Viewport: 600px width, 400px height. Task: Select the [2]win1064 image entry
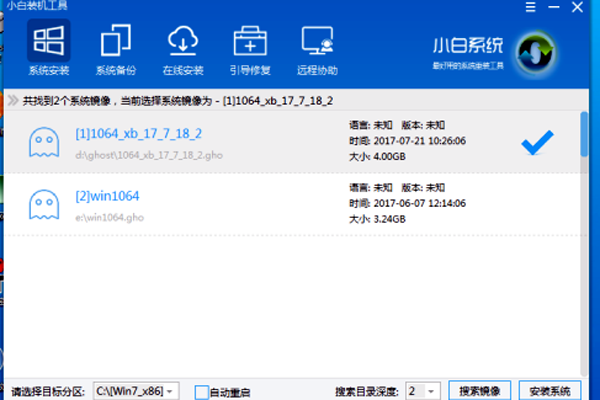pyautogui.click(x=110, y=195)
